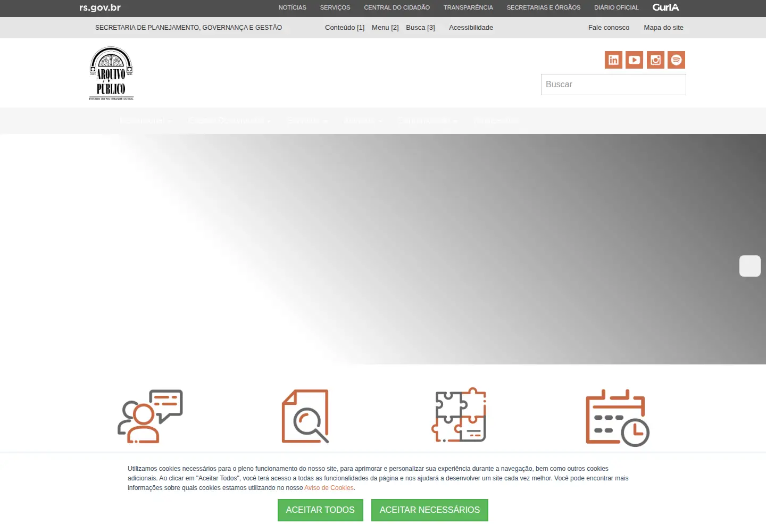Open the Aviso de Cookies link
This screenshot has width=766, height=532.
[x=329, y=488]
